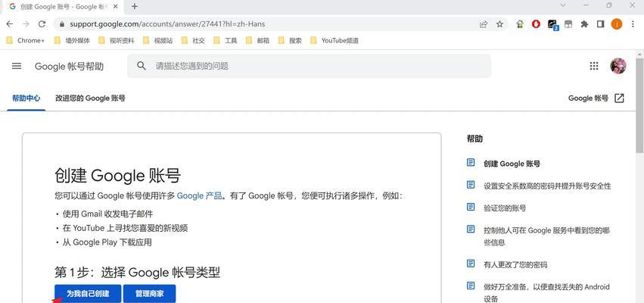Focus the 请描述您遇到的问题 search box

coord(309,66)
